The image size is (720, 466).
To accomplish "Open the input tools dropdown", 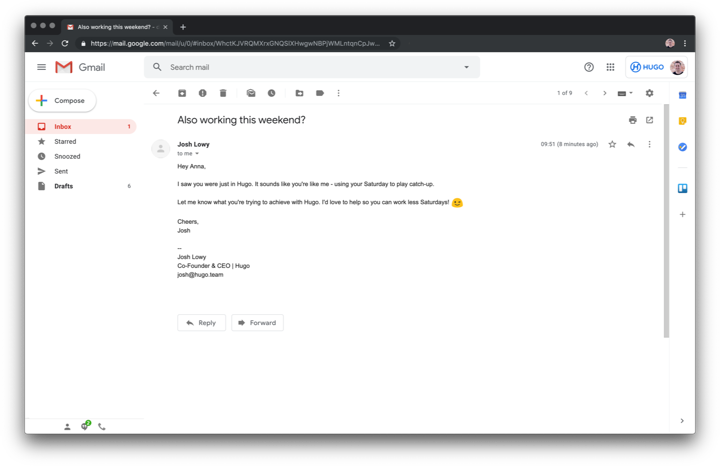I will click(x=625, y=93).
